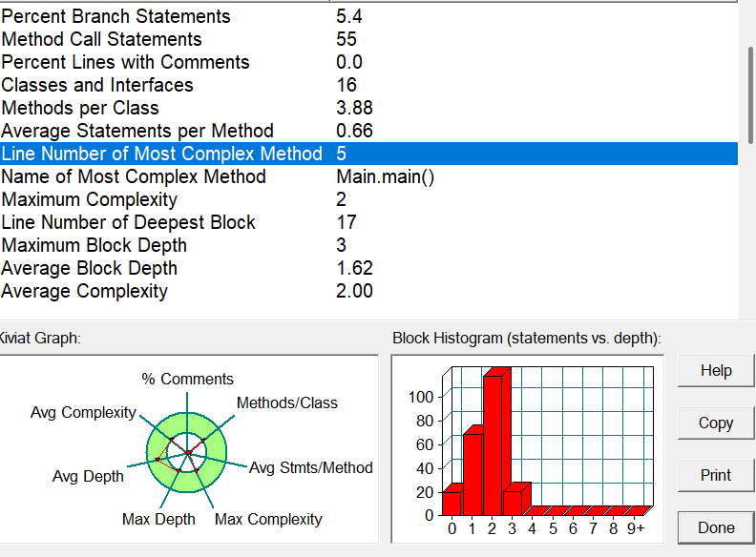Select Name of Most Complex Method row
The width and height of the screenshot is (756, 557).
[368, 176]
